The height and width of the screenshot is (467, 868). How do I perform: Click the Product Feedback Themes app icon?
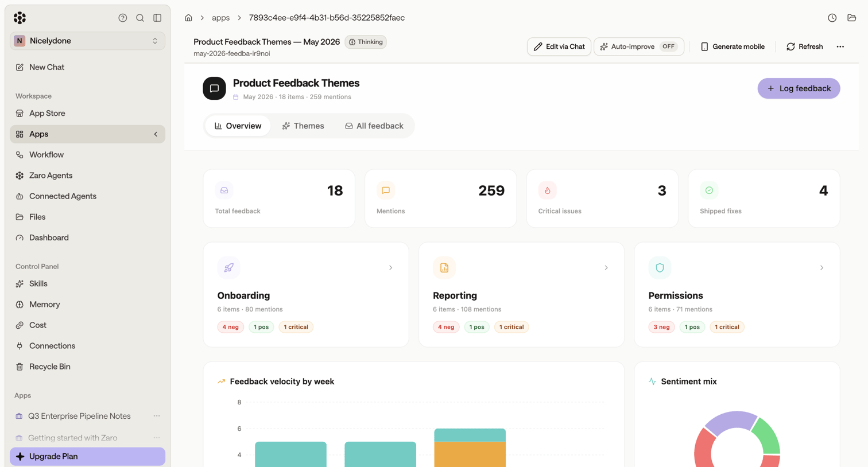pos(214,88)
